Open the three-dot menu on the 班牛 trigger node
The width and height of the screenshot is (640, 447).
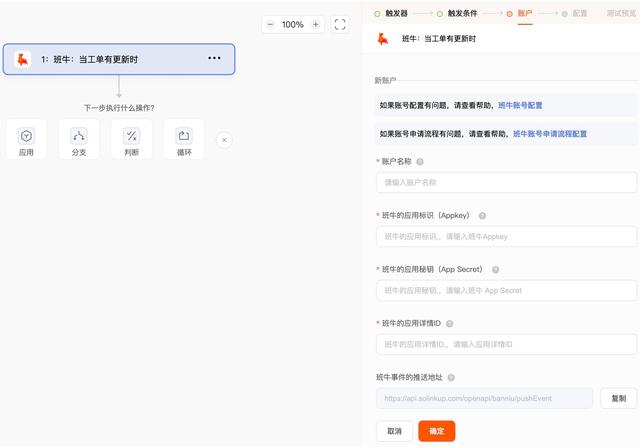pos(214,59)
